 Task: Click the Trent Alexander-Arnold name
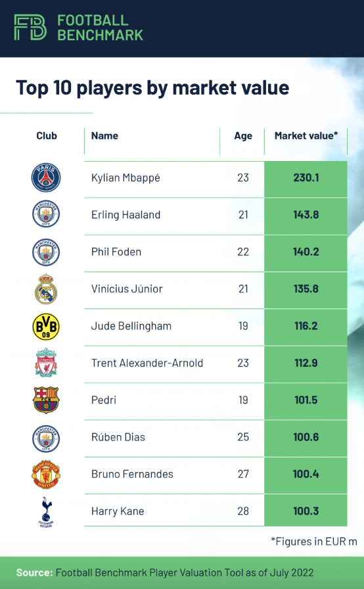147,363
